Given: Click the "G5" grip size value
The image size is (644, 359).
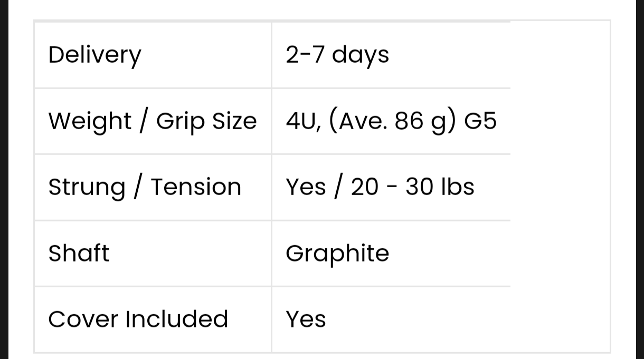Looking at the screenshot, I should (480, 121).
